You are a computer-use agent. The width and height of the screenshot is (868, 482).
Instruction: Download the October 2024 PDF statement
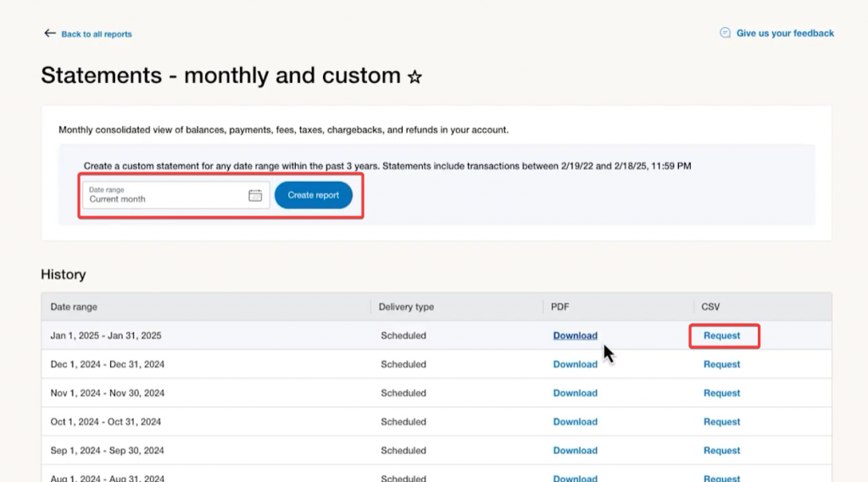tap(575, 422)
